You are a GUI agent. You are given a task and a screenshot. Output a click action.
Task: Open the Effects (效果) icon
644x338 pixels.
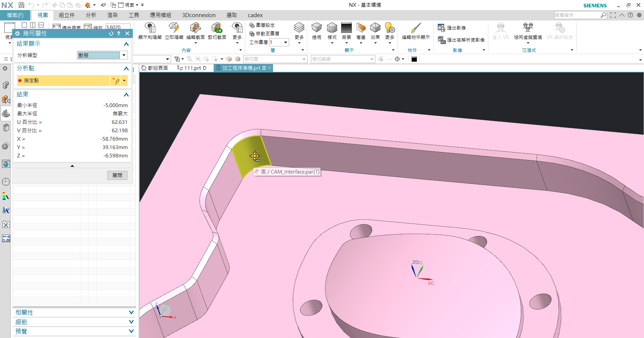pos(375,28)
